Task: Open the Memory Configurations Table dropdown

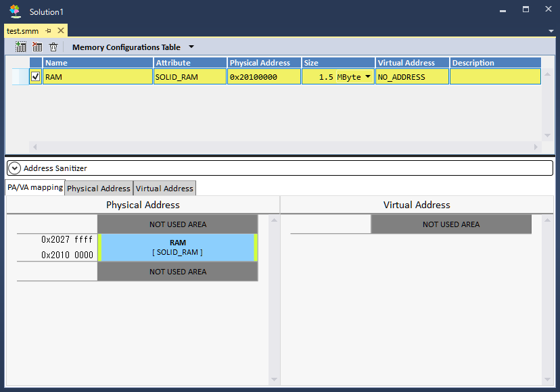Action: point(191,47)
